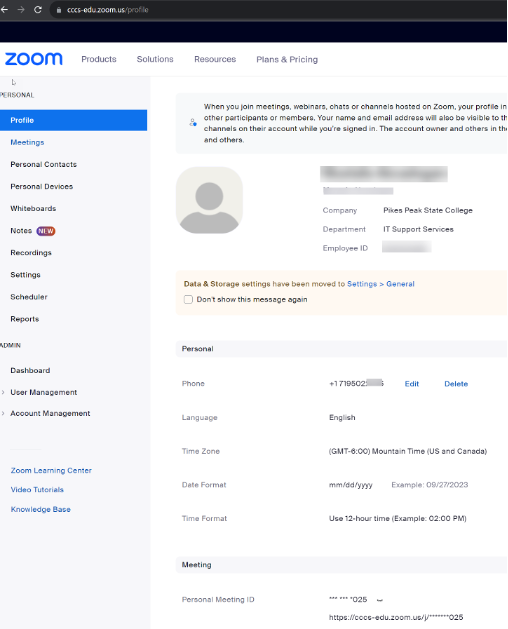Click the Use 12-hour time value

pyautogui.click(x=398, y=519)
